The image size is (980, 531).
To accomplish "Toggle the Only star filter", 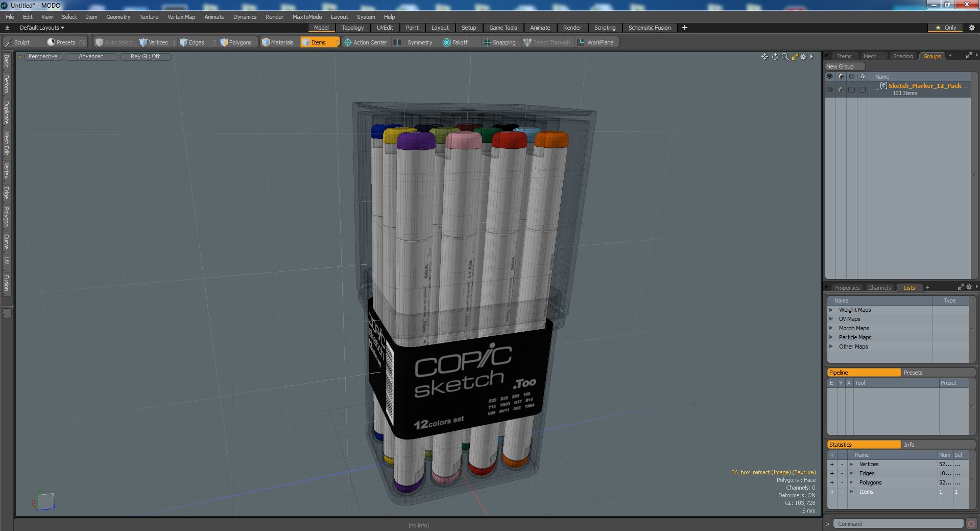I will pos(946,28).
